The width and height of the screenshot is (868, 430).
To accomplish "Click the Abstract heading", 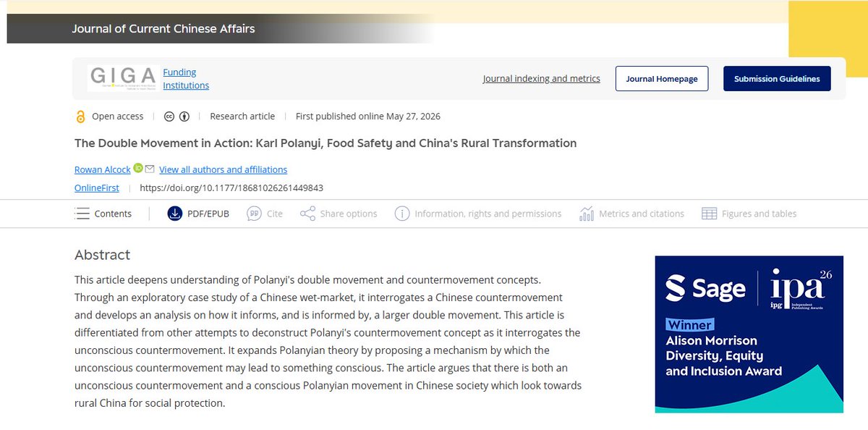I will pyautogui.click(x=103, y=255).
